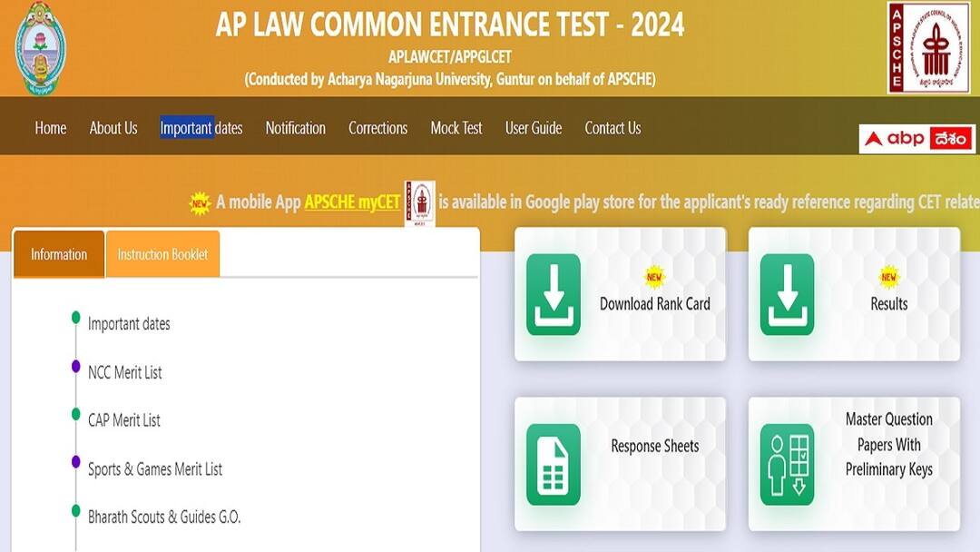980x552 pixels.
Task: Select the Information tab
Action: [58, 254]
